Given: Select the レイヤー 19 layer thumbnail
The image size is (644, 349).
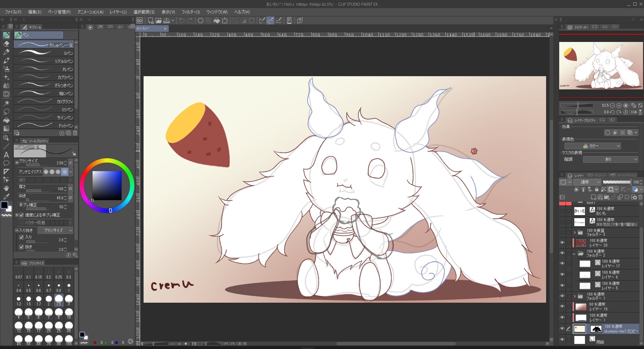Looking at the screenshot, I should coord(581,307).
